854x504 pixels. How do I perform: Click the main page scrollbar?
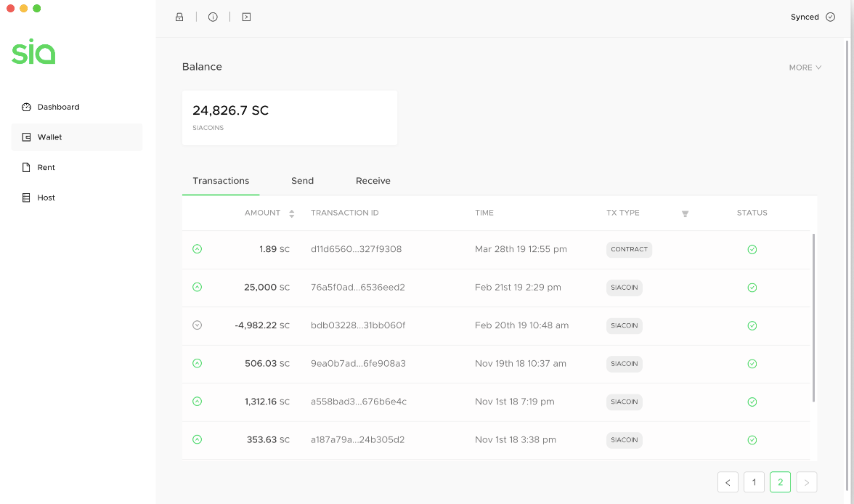point(847,264)
